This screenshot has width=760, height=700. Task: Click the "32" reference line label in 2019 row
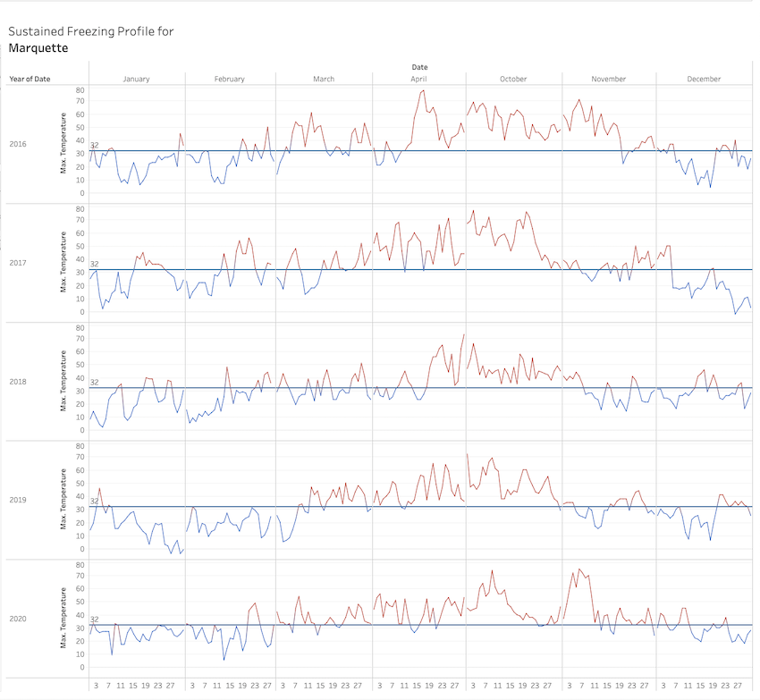click(95, 502)
